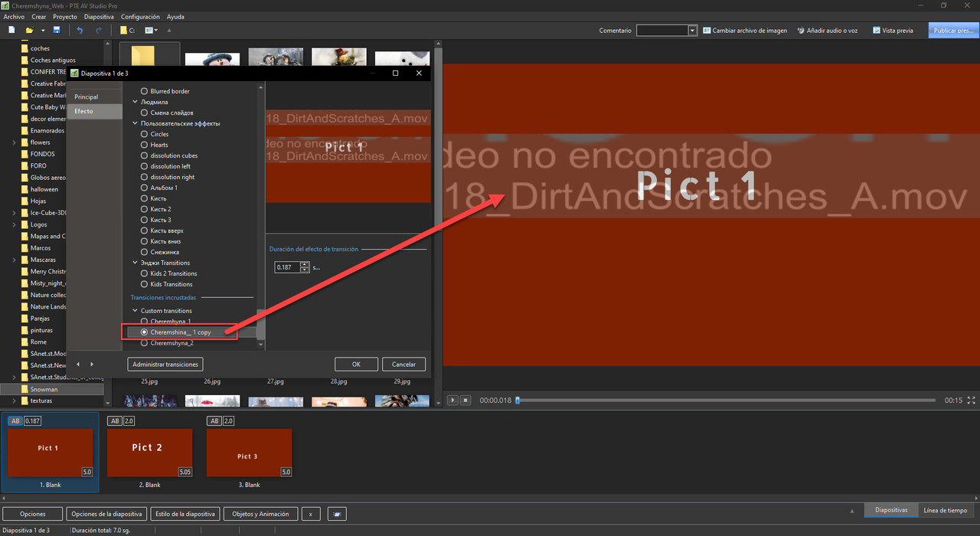
Task: Open the recent-projects arrow beside Open
Action: coord(43,31)
